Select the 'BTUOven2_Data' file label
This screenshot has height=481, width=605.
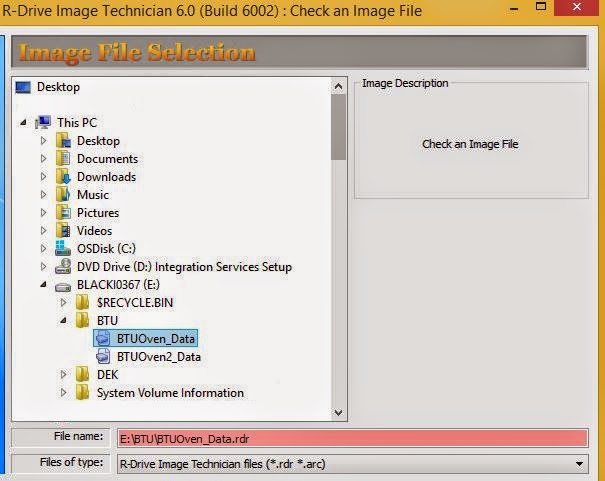159,357
